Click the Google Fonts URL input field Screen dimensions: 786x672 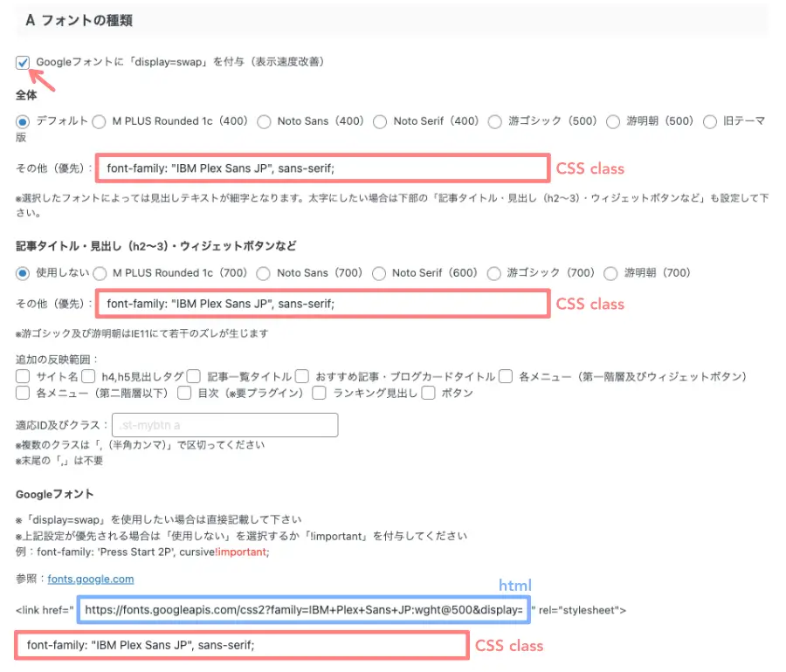pos(306,610)
